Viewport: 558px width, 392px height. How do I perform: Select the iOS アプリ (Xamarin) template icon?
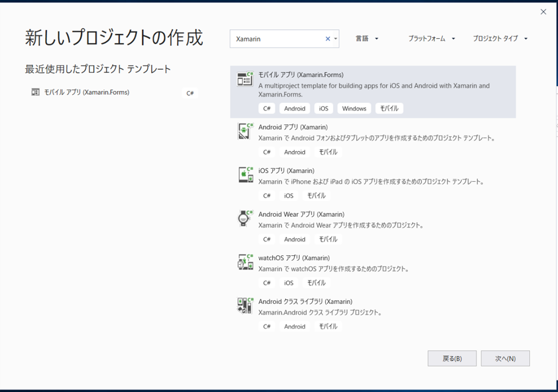click(x=245, y=175)
